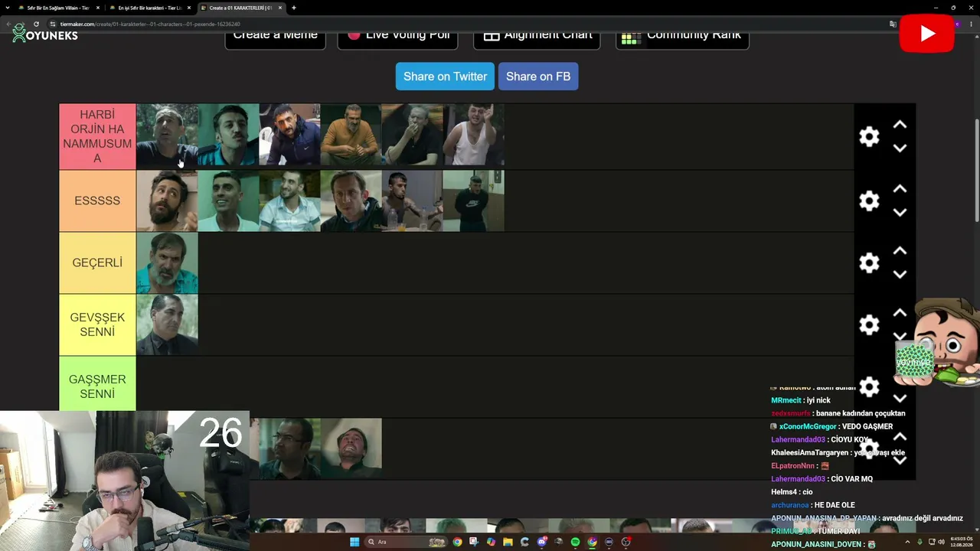
Task: Go back using the browser back arrow
Action: tap(9, 24)
